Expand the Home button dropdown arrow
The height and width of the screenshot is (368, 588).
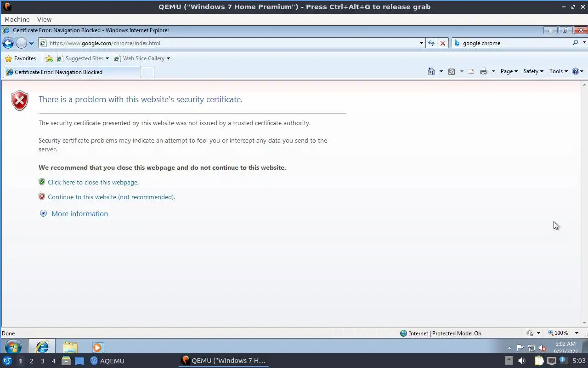tap(441, 71)
